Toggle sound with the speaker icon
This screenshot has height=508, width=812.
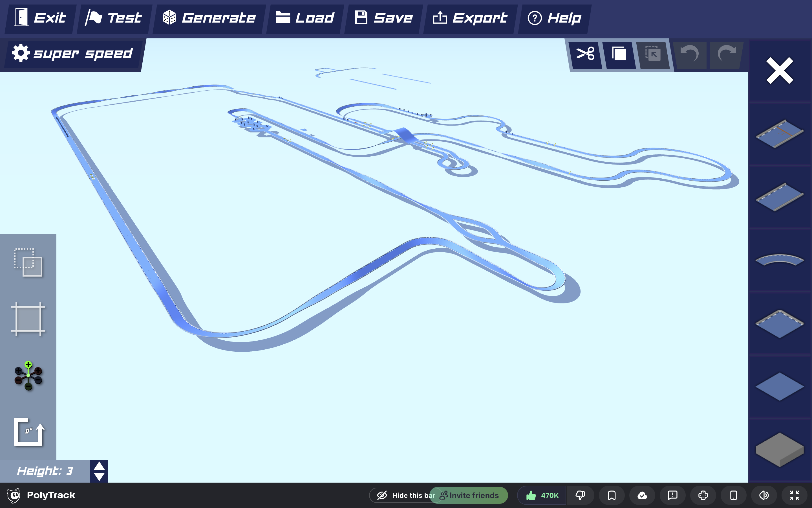coord(764,495)
